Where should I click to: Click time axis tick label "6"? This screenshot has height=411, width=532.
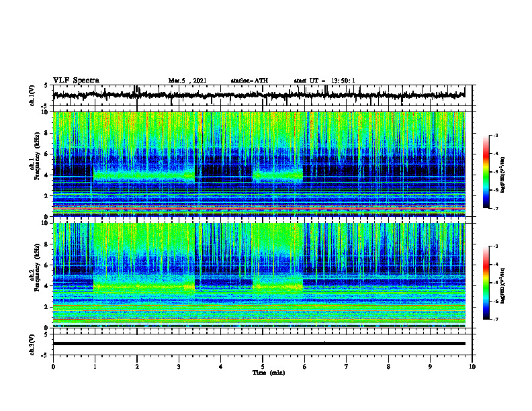305,367
